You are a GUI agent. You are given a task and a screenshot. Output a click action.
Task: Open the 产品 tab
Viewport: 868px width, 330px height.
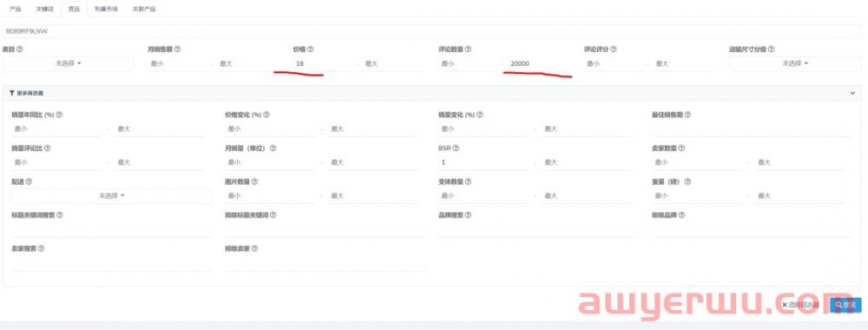16,10
